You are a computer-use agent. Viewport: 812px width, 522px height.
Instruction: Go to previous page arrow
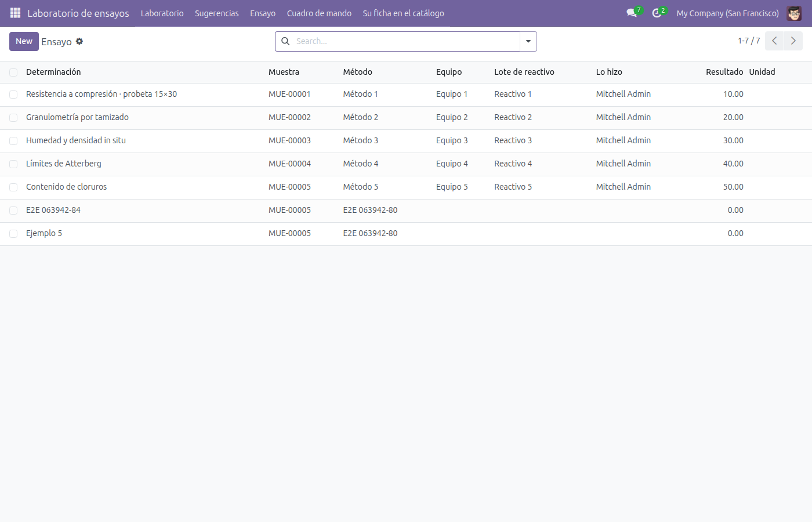tap(774, 41)
